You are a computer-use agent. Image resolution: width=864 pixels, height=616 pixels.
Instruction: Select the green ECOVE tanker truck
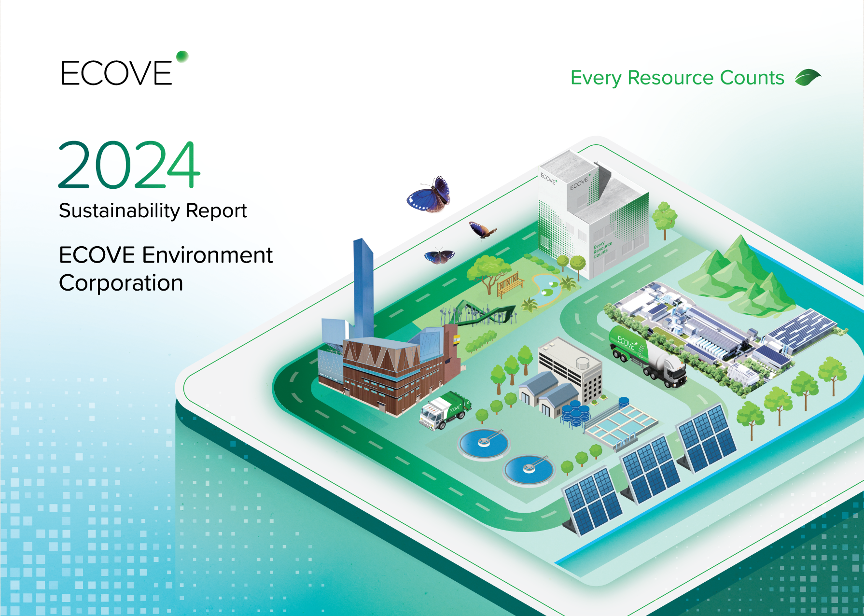point(648,356)
